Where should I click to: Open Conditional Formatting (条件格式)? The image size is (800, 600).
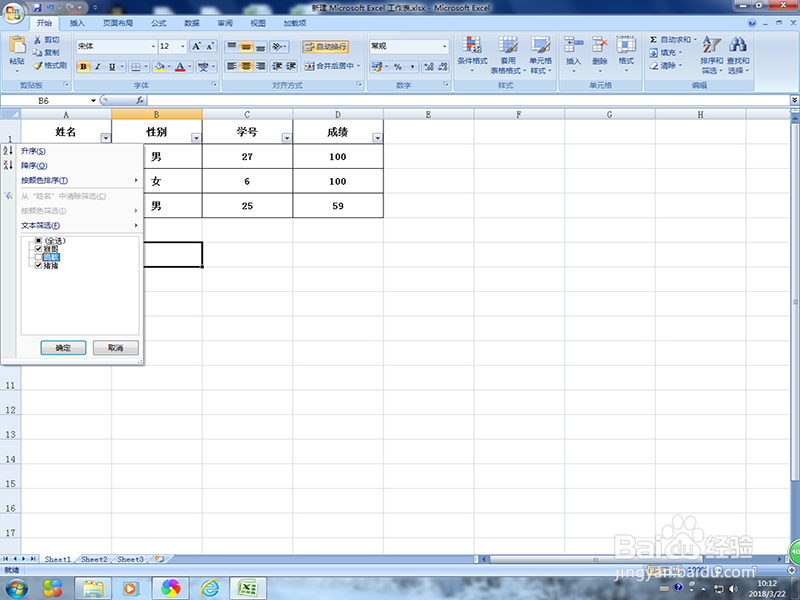click(x=472, y=54)
